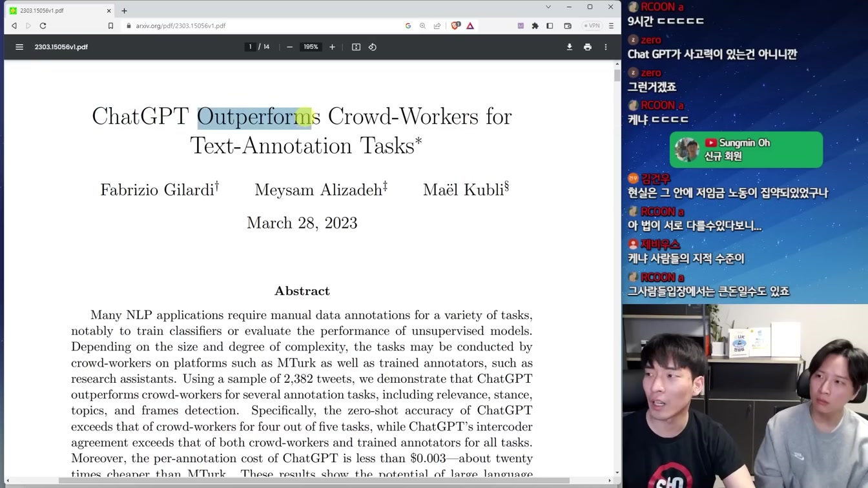Screen dimensions: 868x488
Task: Zoom out the PDF with minus button
Action: coord(289,47)
